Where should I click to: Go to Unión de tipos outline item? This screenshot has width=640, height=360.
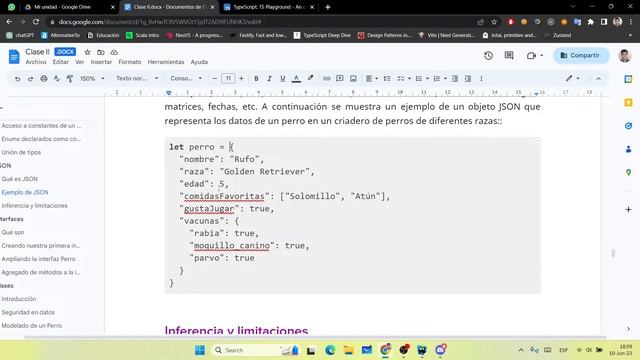21,152
